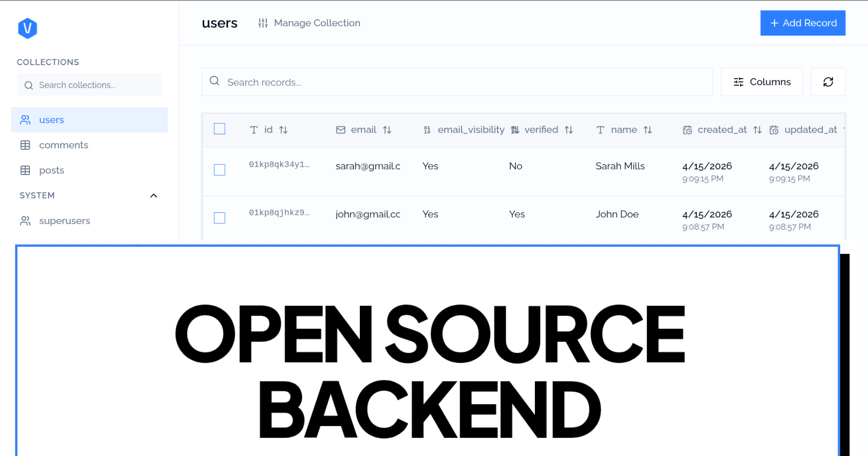Click the refresh records icon button

click(828, 82)
